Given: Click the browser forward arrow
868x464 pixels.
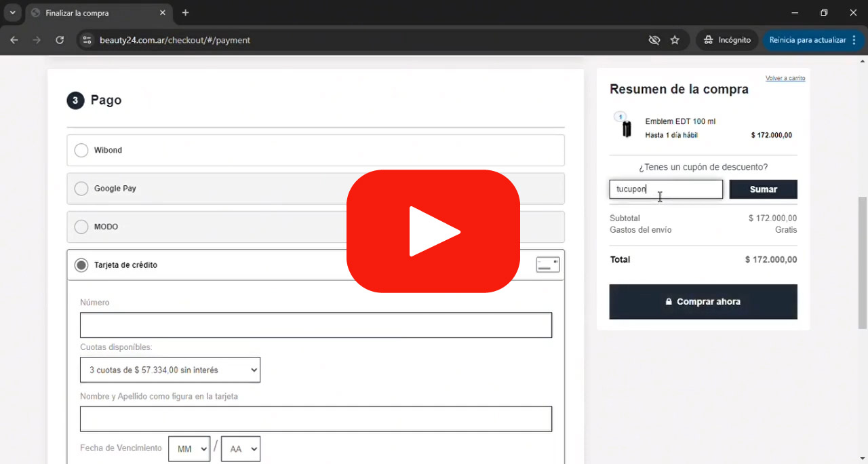Looking at the screenshot, I should click(x=37, y=40).
